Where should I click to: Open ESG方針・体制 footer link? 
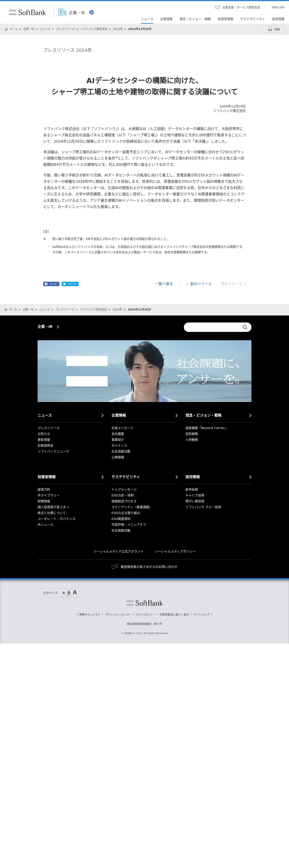tap(122, 496)
